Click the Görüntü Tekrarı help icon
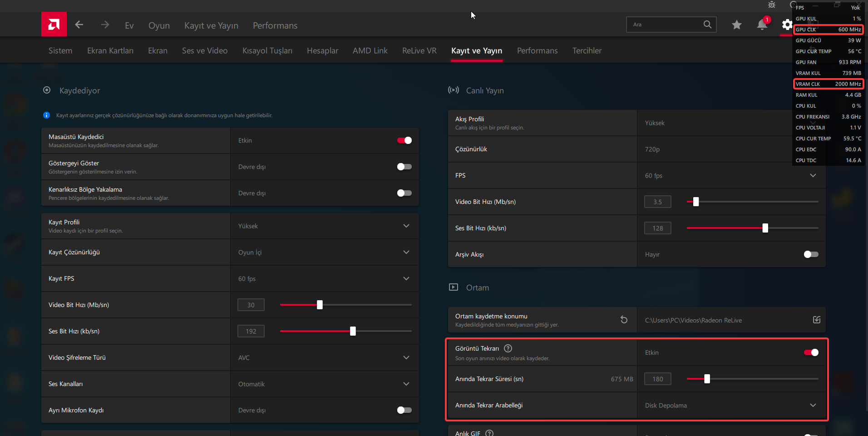 (508, 348)
